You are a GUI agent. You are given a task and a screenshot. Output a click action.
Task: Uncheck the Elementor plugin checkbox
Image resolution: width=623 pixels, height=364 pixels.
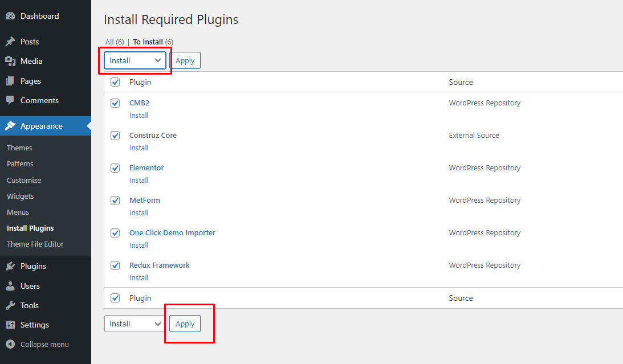(x=115, y=168)
